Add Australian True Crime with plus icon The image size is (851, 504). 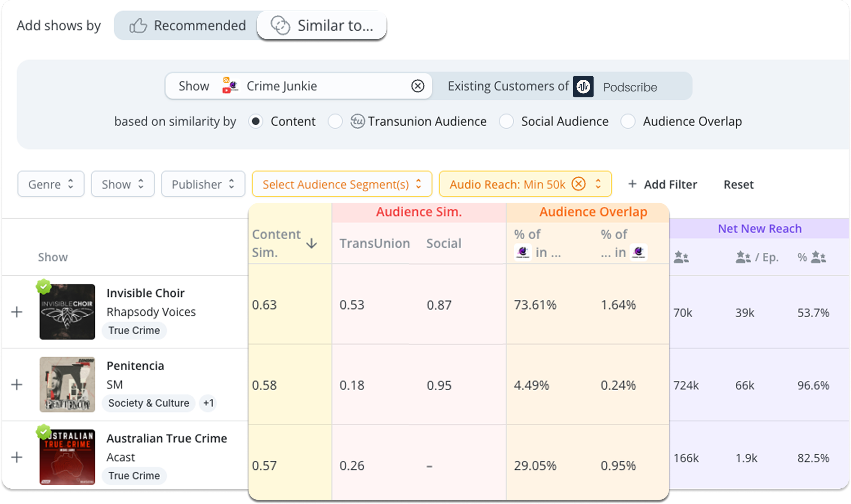tap(17, 457)
